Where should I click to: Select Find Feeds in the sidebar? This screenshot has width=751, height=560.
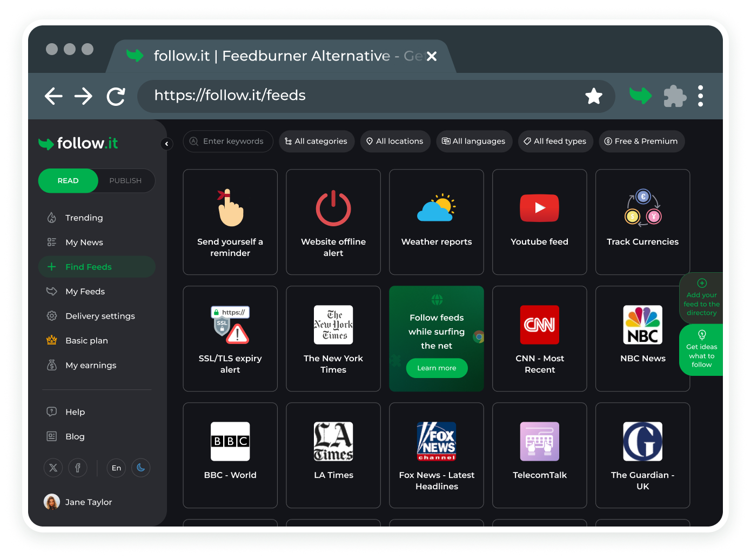click(x=97, y=267)
